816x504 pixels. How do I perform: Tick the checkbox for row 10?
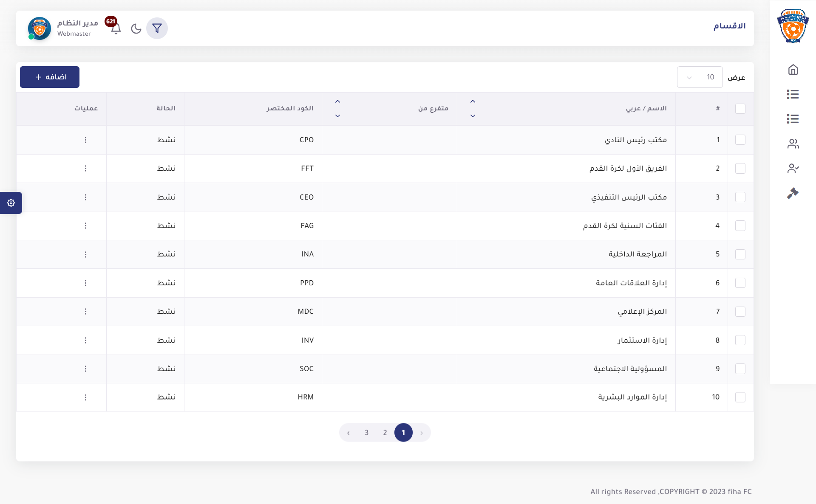(x=740, y=397)
